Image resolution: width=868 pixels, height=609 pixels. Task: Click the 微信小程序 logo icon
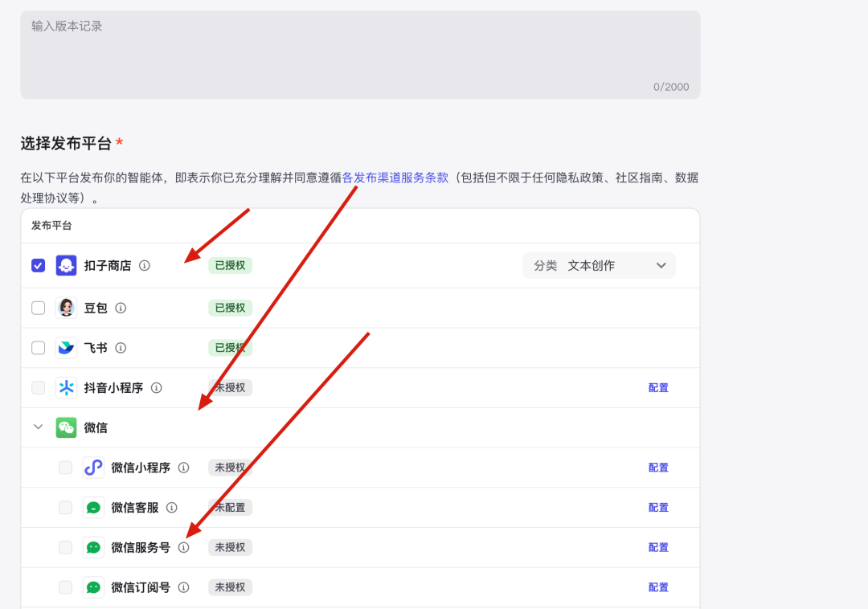point(93,468)
